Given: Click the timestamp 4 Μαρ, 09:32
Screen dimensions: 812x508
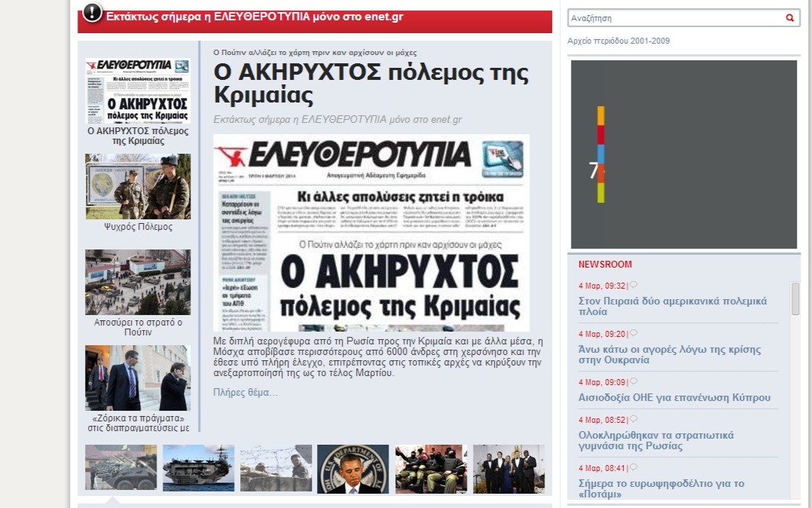Looking at the screenshot, I should 603,286.
